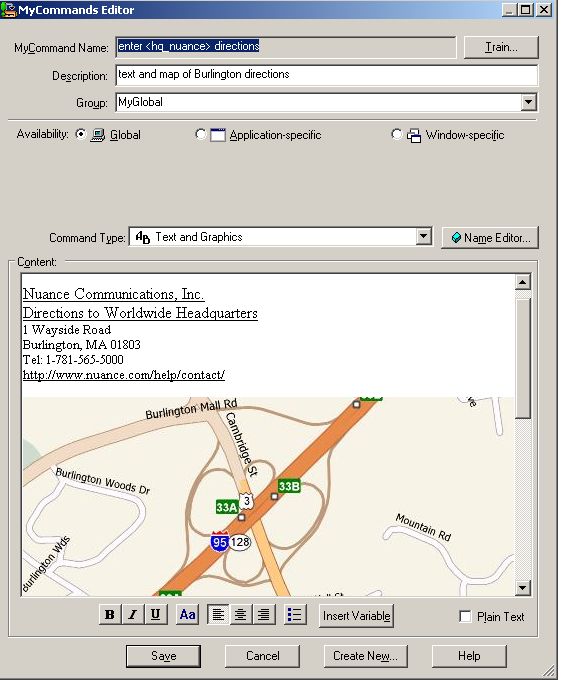Minimize the MyCommands Editor window
The image size is (563, 680).
point(508,10)
